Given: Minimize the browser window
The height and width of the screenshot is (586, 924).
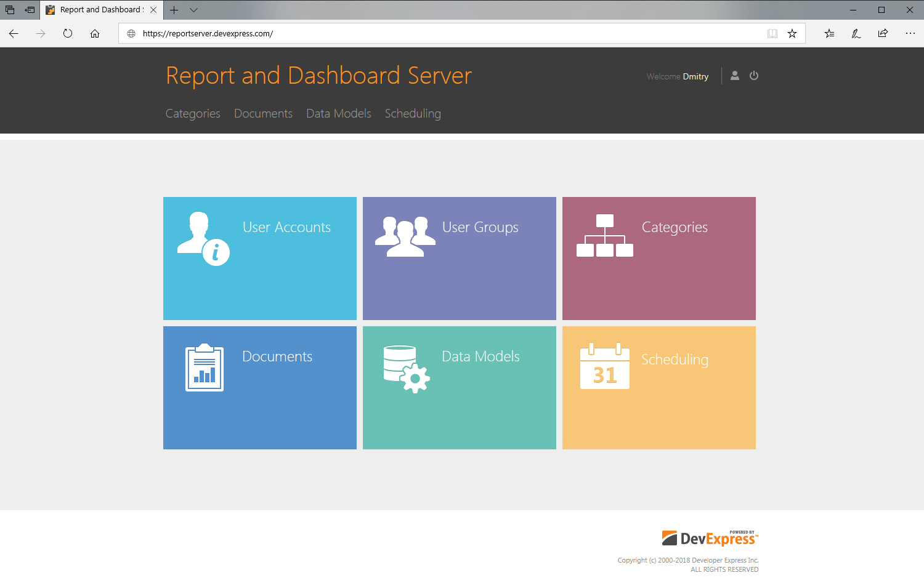Looking at the screenshot, I should (x=853, y=10).
